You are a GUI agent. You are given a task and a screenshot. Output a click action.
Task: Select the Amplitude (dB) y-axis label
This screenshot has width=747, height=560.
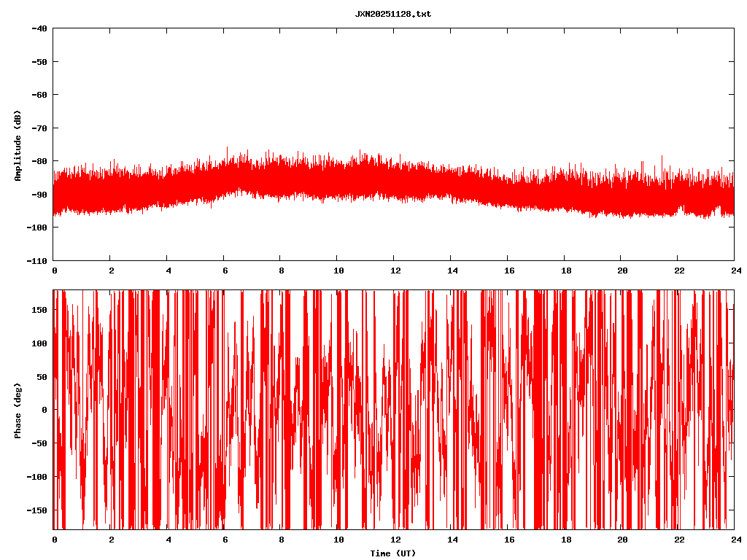click(18, 145)
